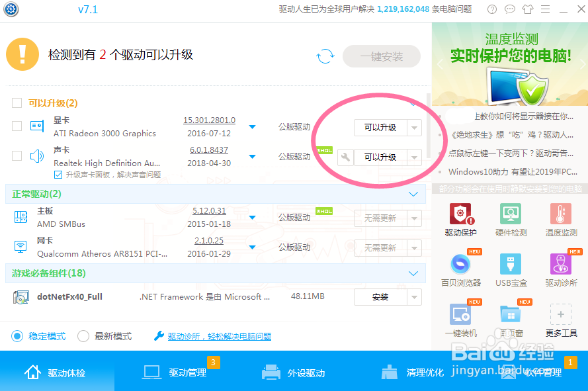588x391 pixels.
Task: Select 稳定模式 radio button
Action: (17, 336)
